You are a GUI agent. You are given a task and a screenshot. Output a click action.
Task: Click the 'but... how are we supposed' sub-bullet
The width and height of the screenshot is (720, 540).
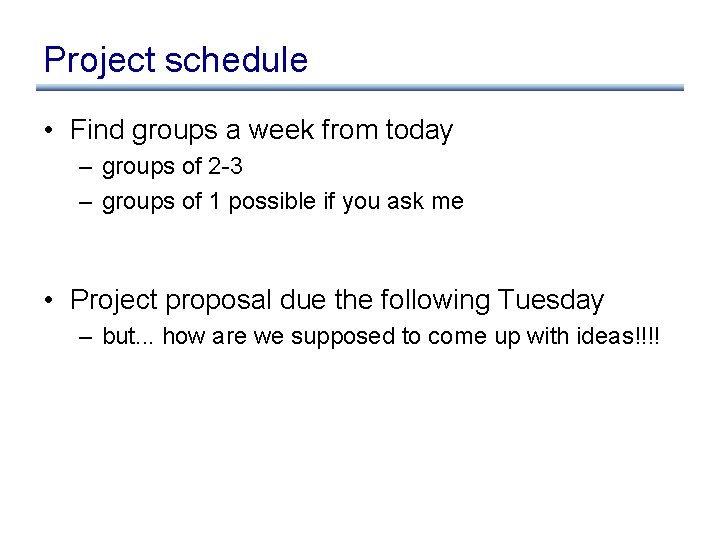coord(381,336)
